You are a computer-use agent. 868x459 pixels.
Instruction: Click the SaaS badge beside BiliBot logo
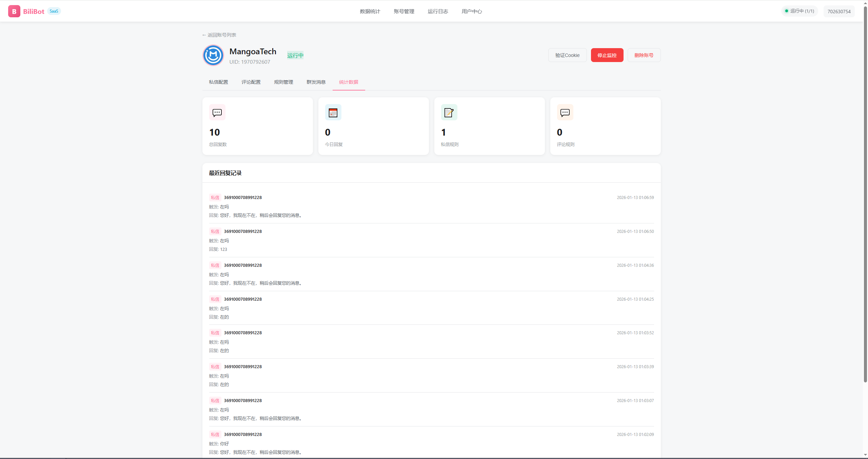pyautogui.click(x=54, y=11)
